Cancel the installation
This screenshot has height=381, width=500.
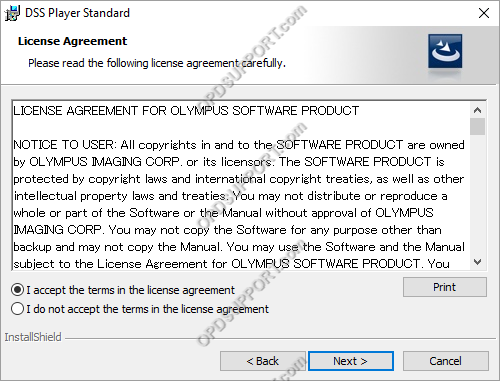pos(446,361)
